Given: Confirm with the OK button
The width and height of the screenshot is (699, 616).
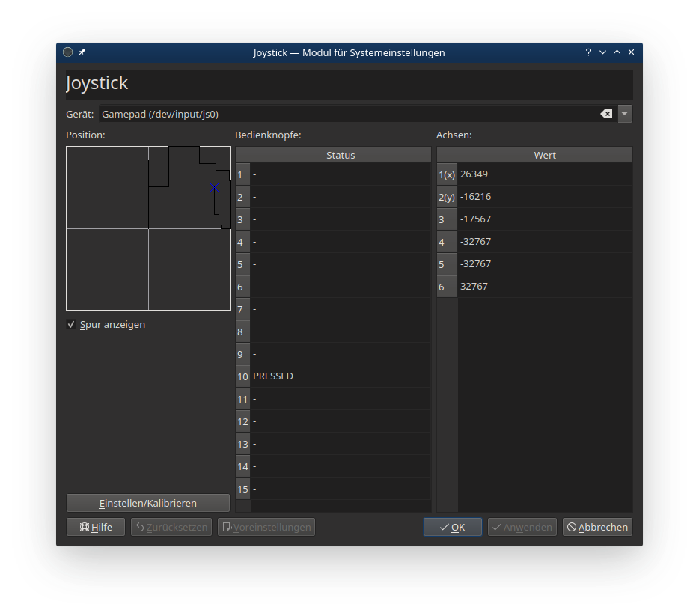Looking at the screenshot, I should click(453, 527).
